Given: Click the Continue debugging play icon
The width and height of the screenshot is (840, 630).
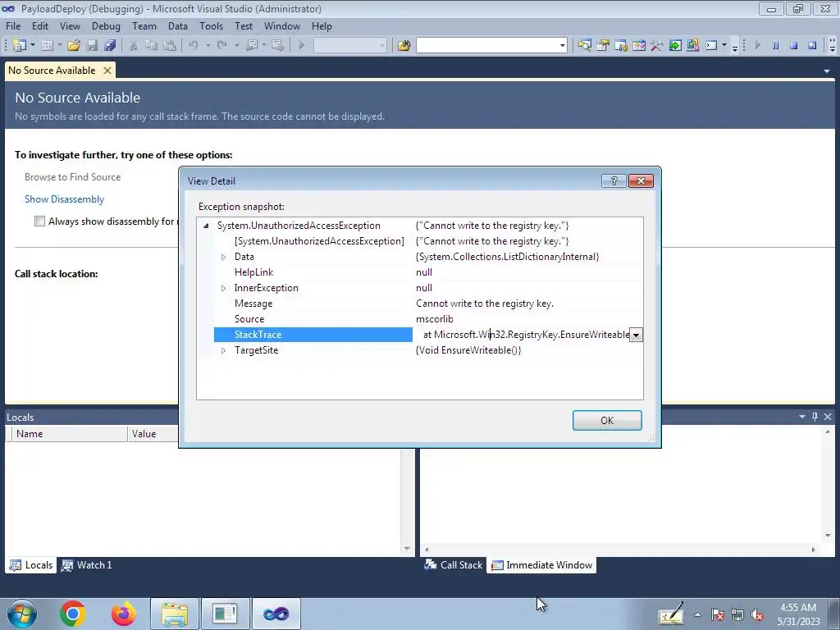Looking at the screenshot, I should tap(757, 46).
